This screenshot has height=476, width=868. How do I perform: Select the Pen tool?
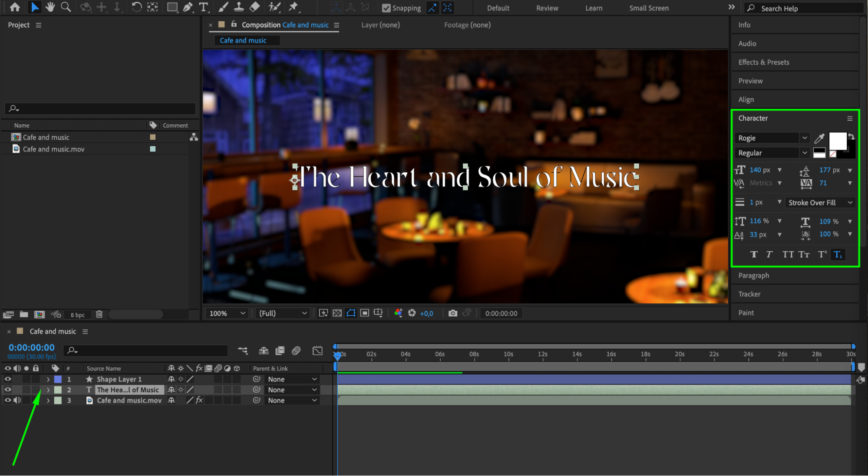tap(188, 7)
